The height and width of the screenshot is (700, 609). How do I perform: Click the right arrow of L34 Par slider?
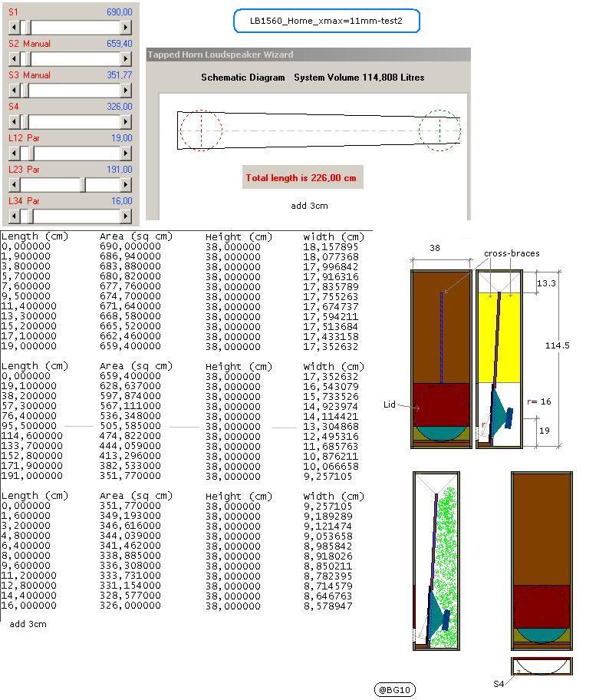click(x=126, y=216)
